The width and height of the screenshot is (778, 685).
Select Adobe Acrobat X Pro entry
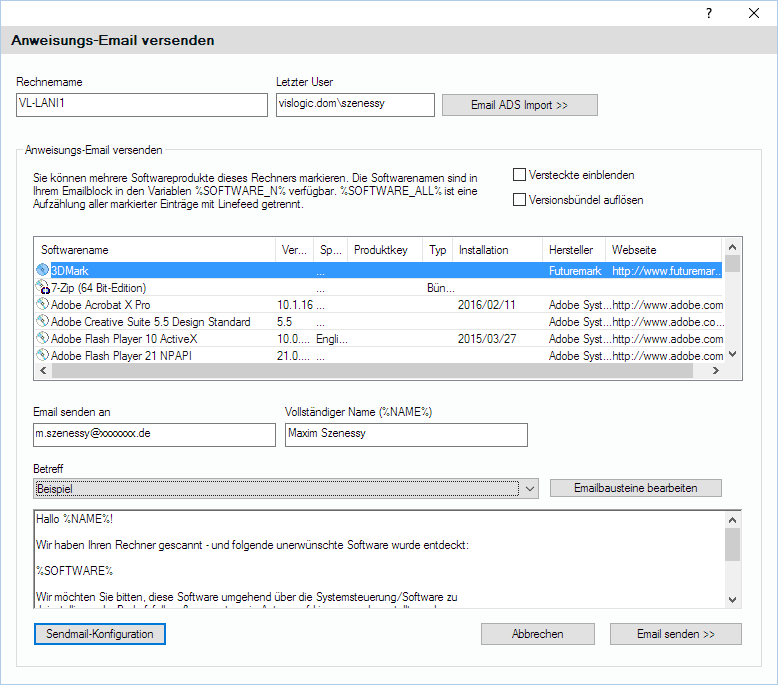pyautogui.click(x=101, y=305)
